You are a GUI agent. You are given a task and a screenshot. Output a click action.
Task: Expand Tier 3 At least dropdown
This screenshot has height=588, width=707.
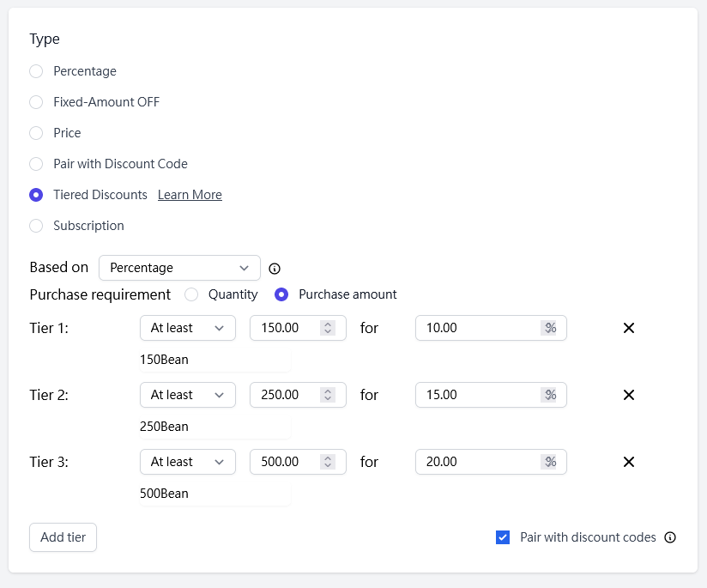[187, 462]
